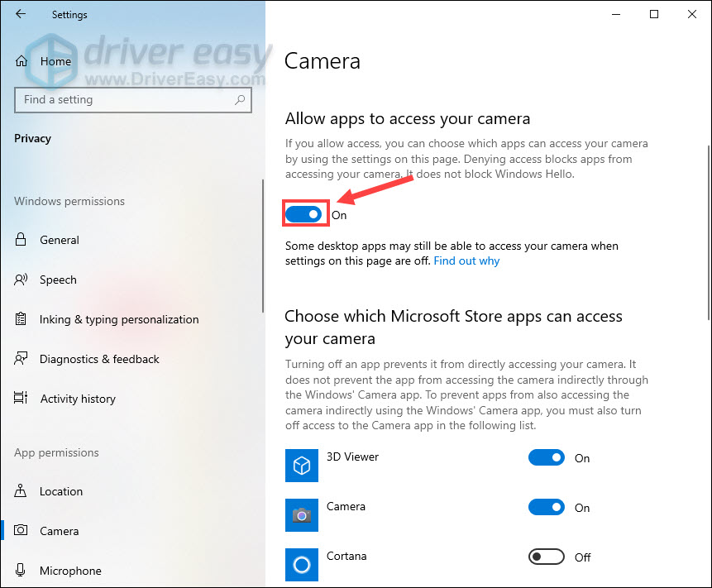Click the Diagnostics & feedback icon
Image resolution: width=712 pixels, height=588 pixels.
(22, 359)
